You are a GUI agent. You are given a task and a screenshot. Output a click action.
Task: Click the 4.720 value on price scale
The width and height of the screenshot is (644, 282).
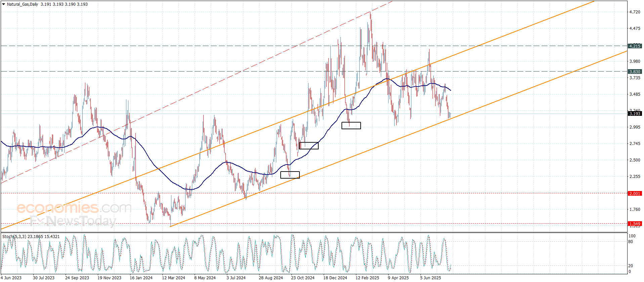pos(635,12)
